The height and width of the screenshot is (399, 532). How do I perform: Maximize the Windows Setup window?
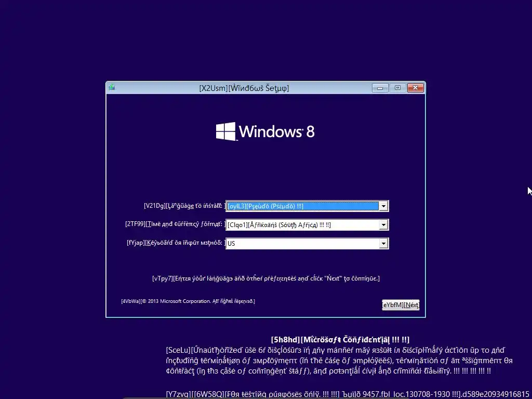(x=397, y=88)
